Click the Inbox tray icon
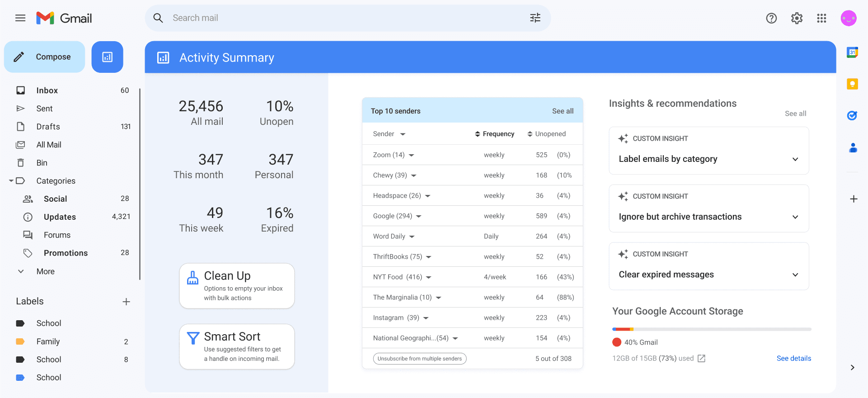Viewport: 868px width, 398px height. pos(21,90)
